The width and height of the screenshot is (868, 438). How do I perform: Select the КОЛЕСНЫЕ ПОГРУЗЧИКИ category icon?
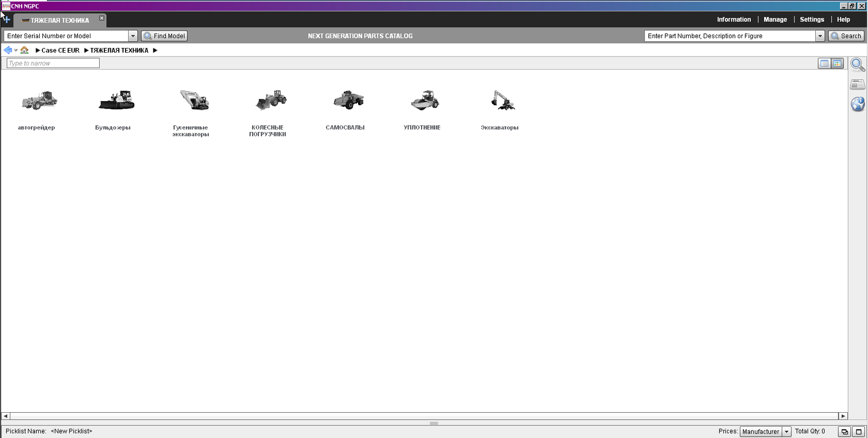click(271, 101)
